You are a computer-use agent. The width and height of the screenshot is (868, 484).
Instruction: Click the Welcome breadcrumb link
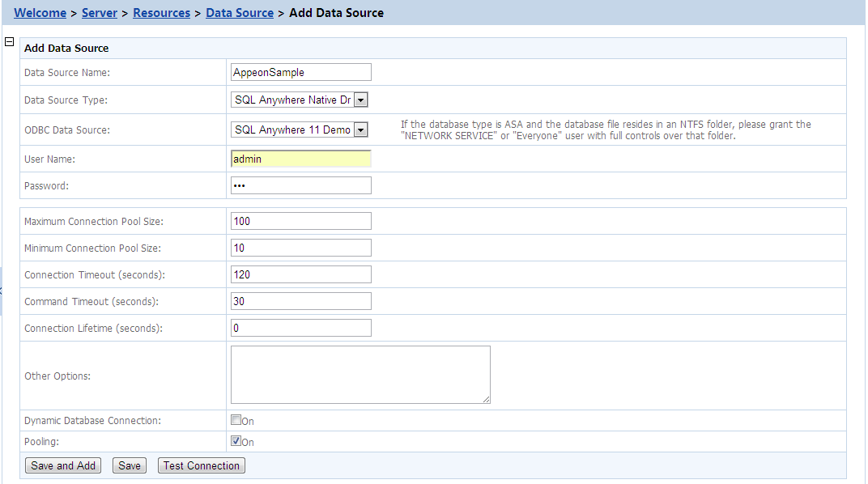point(40,13)
